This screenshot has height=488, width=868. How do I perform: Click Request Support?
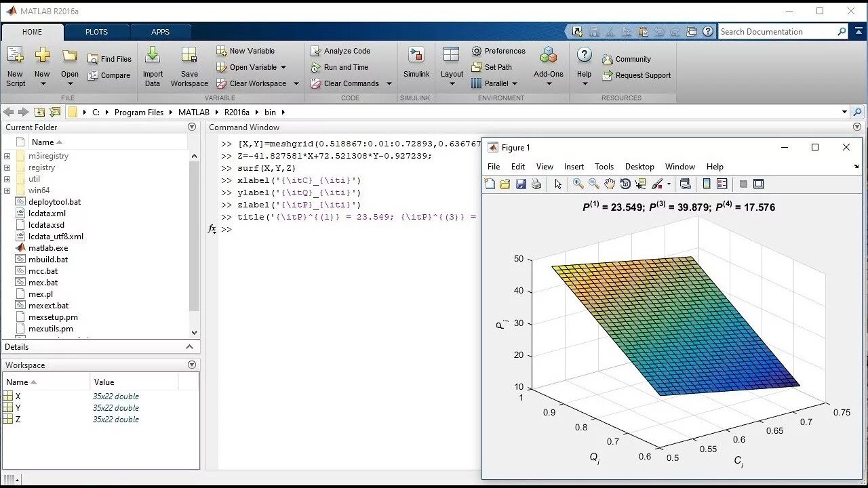pyautogui.click(x=636, y=75)
